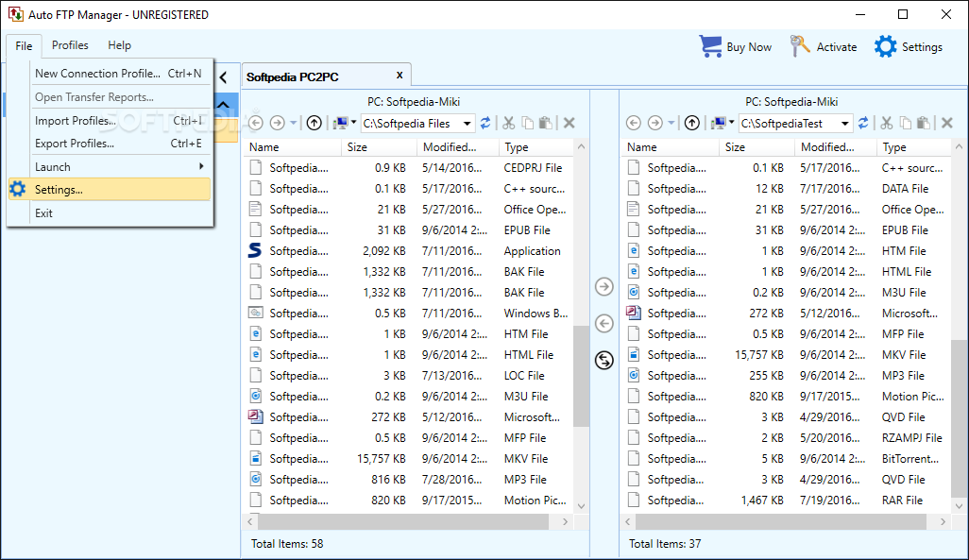Transfer files to the left with arrow
Viewport: 969px width, 560px height.
603,323
